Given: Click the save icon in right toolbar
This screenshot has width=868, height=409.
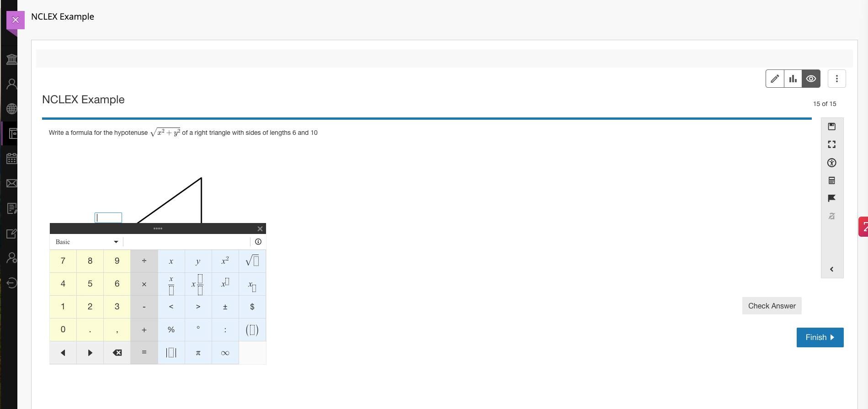Looking at the screenshot, I should pyautogui.click(x=831, y=127).
